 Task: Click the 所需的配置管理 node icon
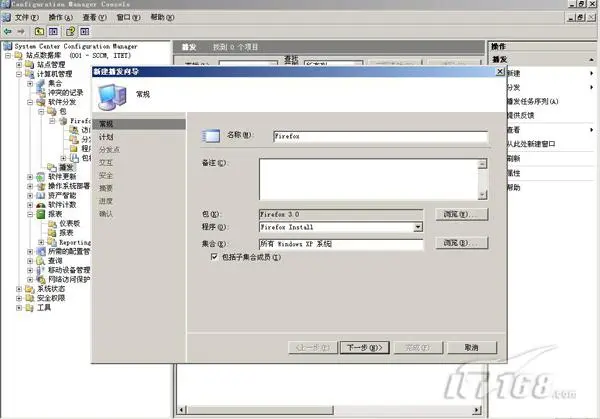[41, 251]
